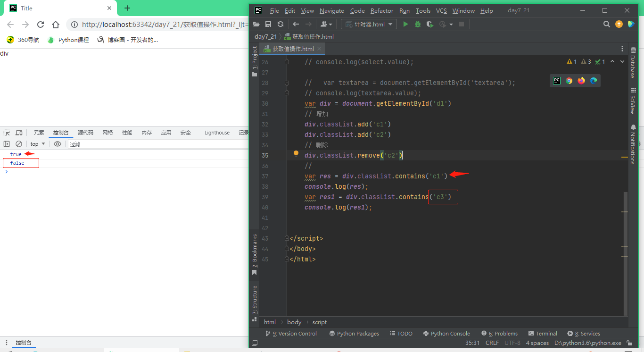Go back in the browser with the left arrow

pos(10,25)
